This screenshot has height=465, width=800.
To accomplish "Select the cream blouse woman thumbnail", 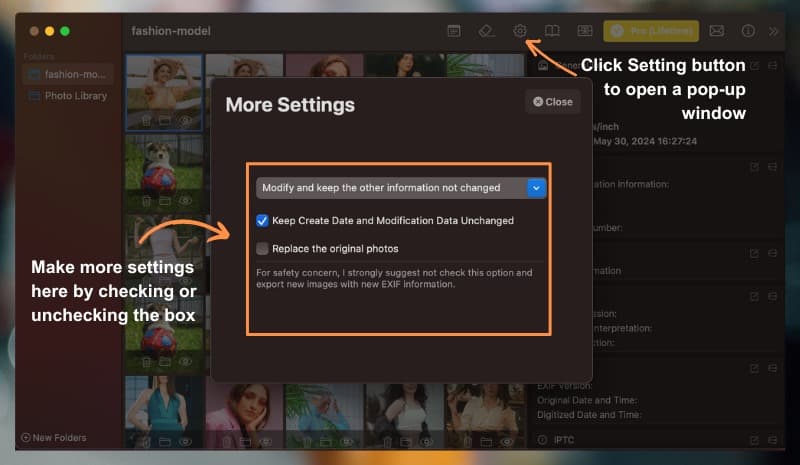I will click(485, 416).
